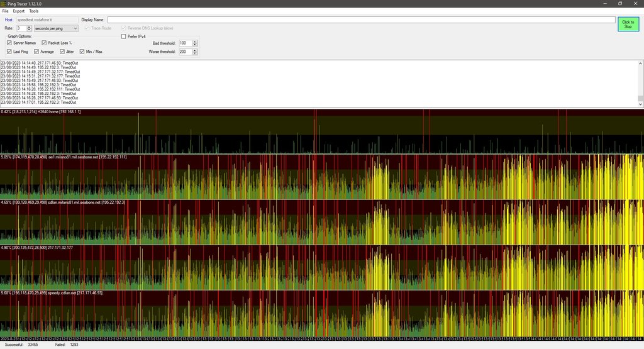Select log entry 14:16:28 195.22.192.111 TimedOut
The height and width of the screenshot is (349, 644).
pyautogui.click(x=41, y=89)
